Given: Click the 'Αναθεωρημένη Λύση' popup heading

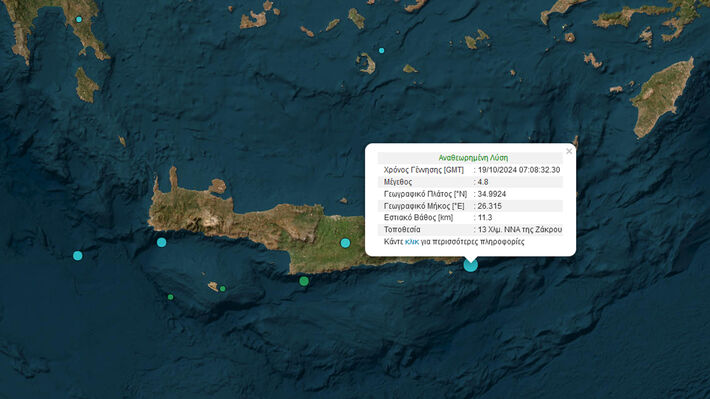Looking at the screenshot, I should 473,158.
